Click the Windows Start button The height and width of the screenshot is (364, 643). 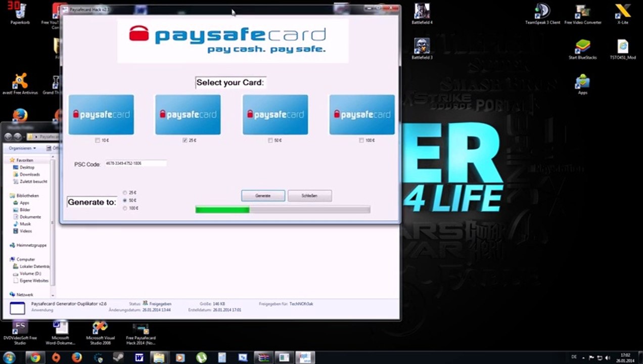tap(9, 357)
